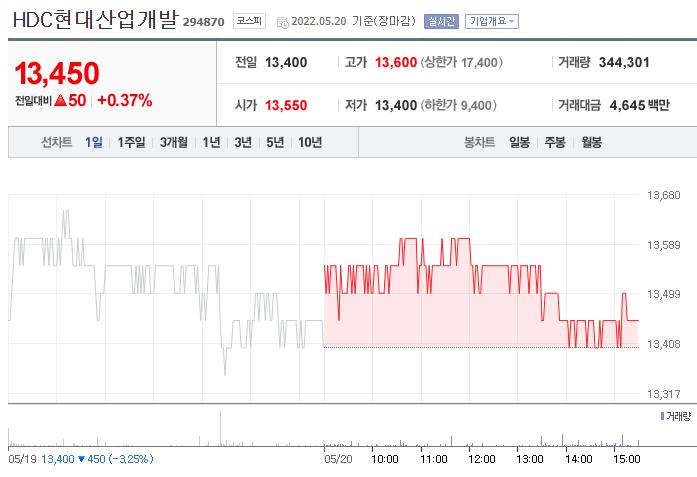Click the 실시간 real-time button
The width and height of the screenshot is (697, 477).
(x=441, y=21)
